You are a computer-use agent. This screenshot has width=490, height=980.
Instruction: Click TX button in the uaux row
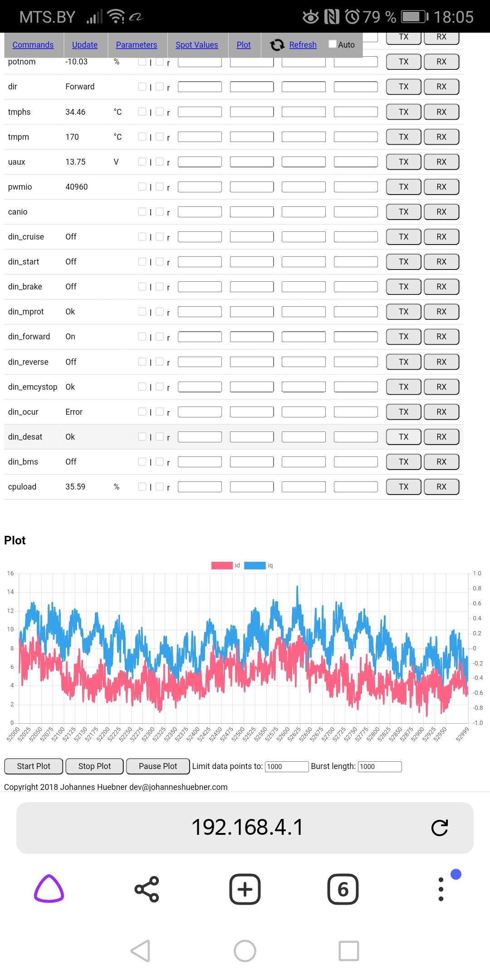pos(404,162)
